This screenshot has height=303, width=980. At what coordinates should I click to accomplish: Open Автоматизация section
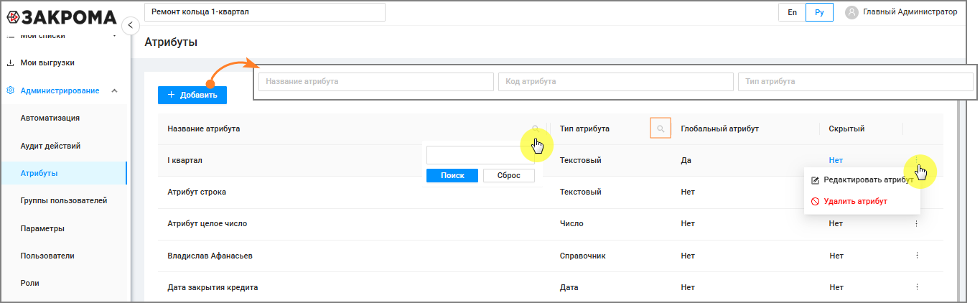click(x=50, y=118)
